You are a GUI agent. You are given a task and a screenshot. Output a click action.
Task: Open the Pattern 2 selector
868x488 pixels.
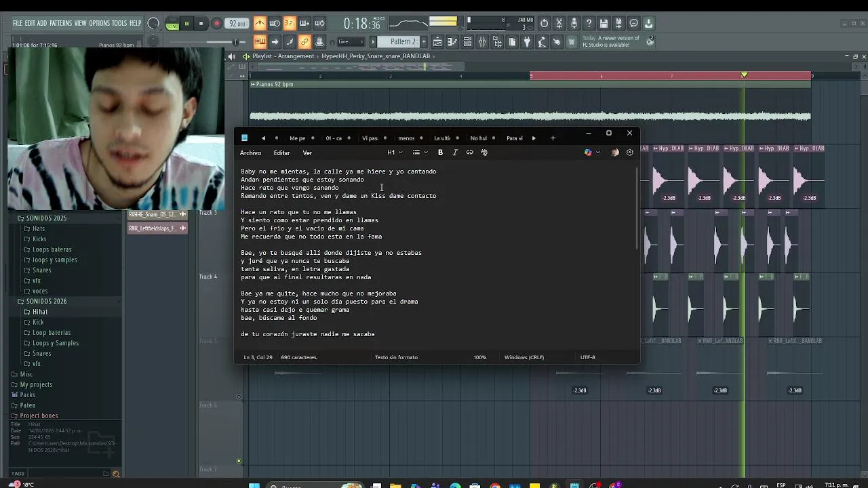pos(403,42)
